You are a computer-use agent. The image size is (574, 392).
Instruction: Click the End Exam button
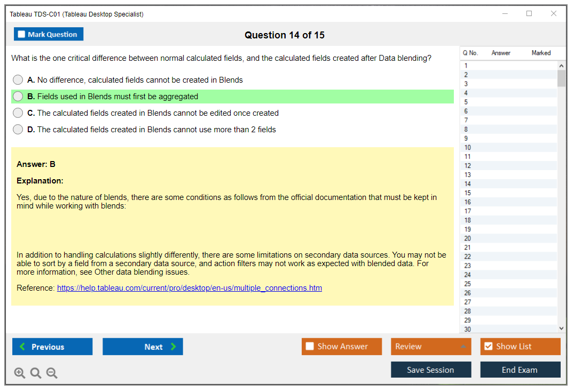(520, 370)
